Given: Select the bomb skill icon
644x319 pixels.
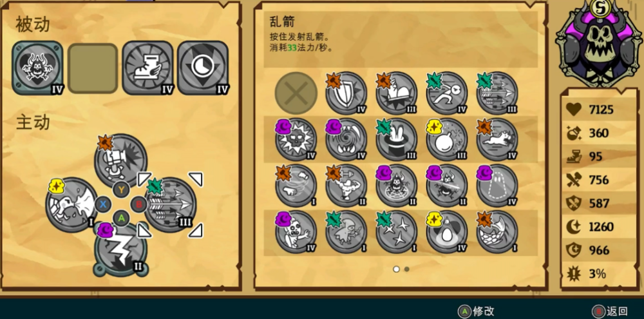Looking at the screenshot, I should click(x=446, y=140).
